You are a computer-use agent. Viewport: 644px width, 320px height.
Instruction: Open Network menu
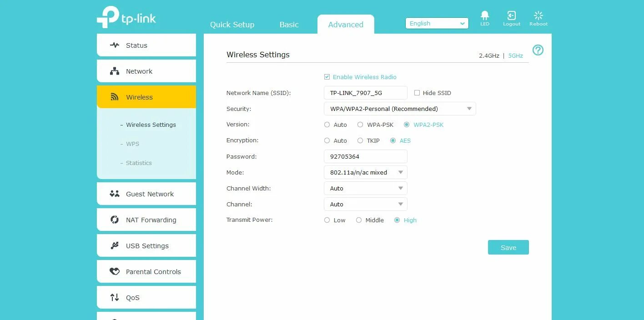pos(146,71)
